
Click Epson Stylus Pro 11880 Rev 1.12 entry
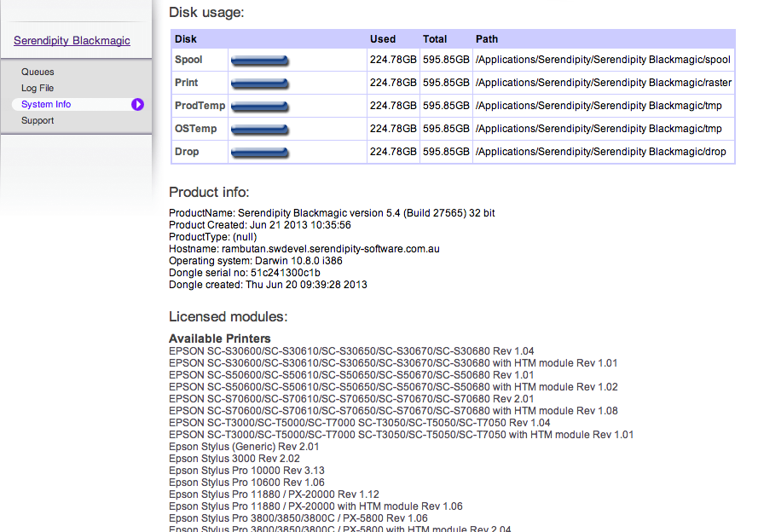point(274,494)
